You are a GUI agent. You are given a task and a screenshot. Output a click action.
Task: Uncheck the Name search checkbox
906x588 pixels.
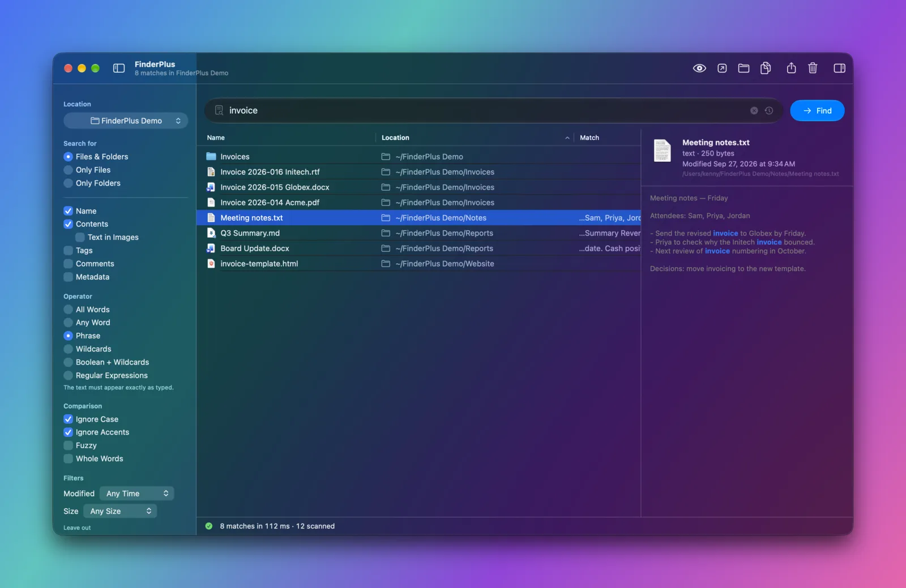tap(69, 211)
